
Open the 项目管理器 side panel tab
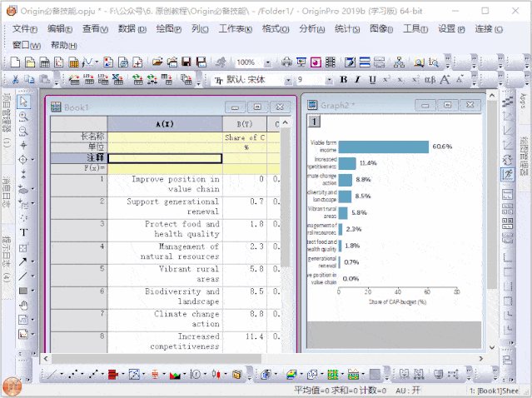tap(7, 121)
